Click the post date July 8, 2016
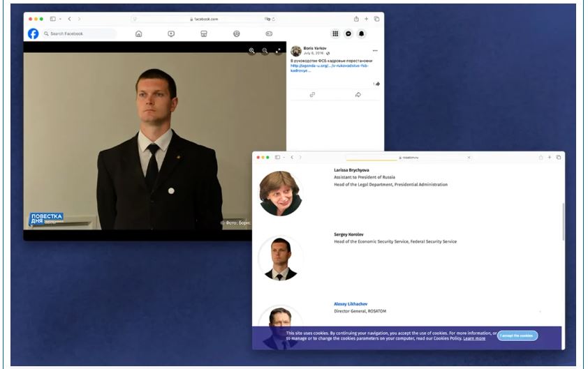This screenshot has height=369, width=588. (x=314, y=53)
